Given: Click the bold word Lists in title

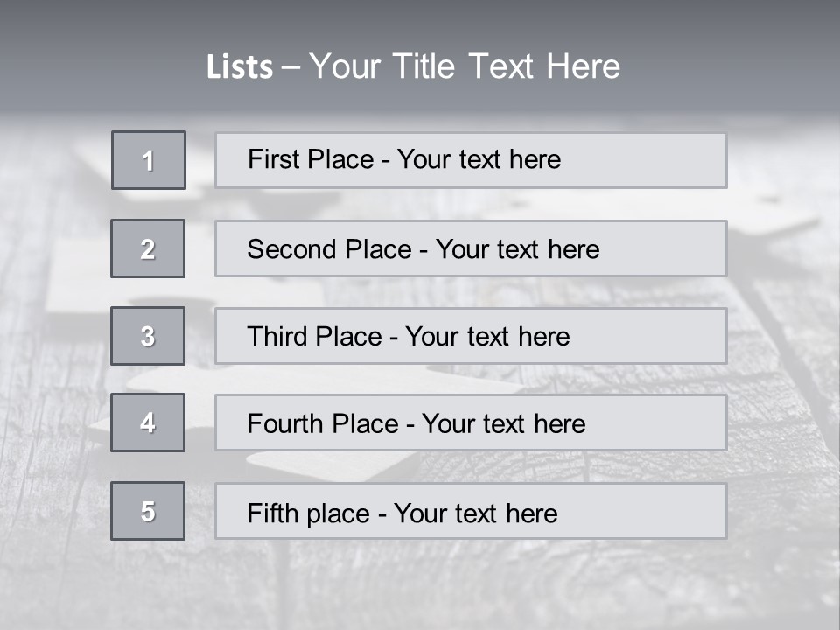Looking at the screenshot, I should (240, 67).
